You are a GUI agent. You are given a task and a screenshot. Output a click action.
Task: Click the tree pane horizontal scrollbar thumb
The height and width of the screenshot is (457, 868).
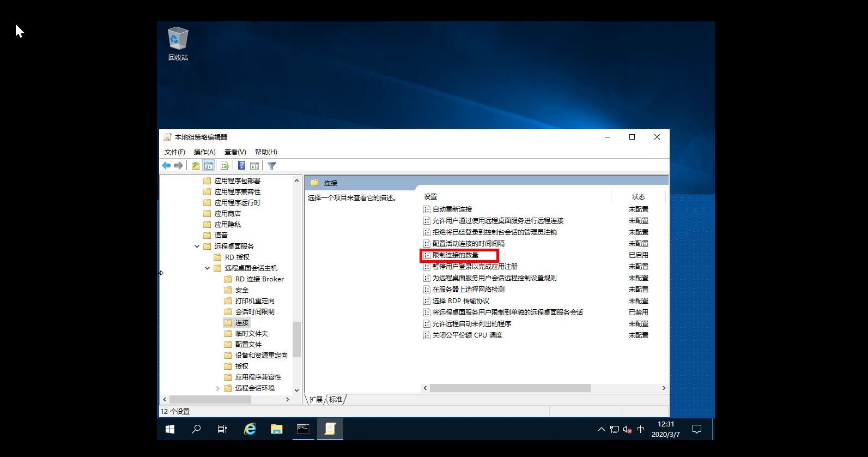210,400
